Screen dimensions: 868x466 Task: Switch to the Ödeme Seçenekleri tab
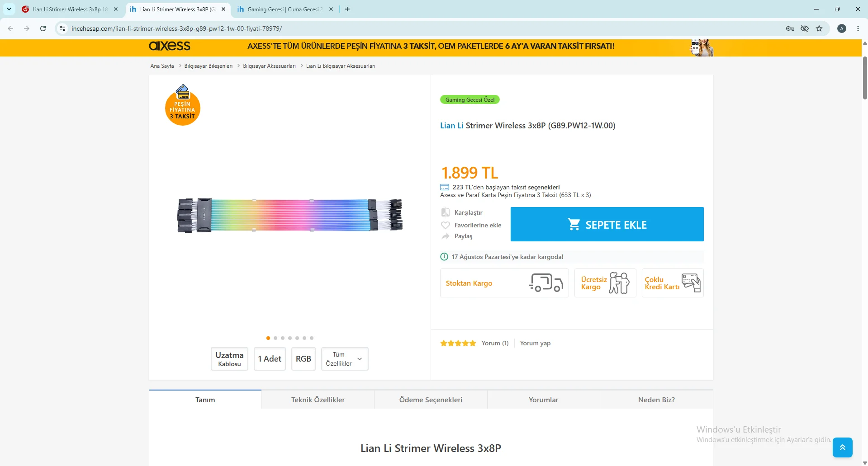[x=431, y=400]
